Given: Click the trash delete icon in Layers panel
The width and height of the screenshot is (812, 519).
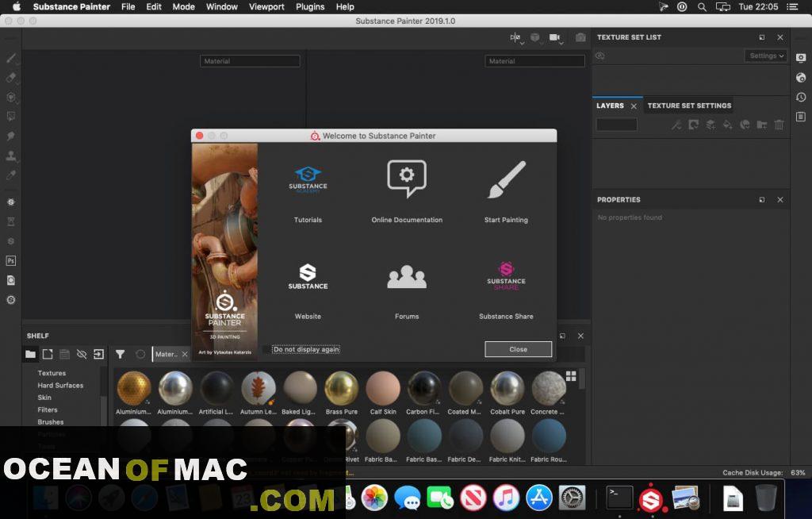Looking at the screenshot, I should (x=779, y=125).
